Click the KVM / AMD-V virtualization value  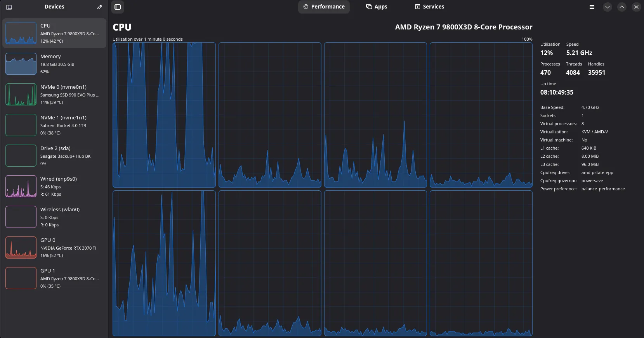pos(594,132)
